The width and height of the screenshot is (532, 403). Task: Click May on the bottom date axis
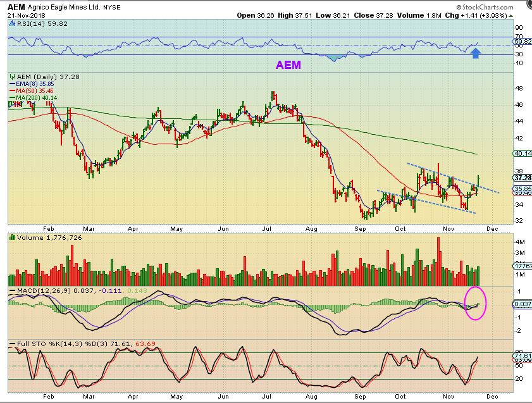point(176,396)
